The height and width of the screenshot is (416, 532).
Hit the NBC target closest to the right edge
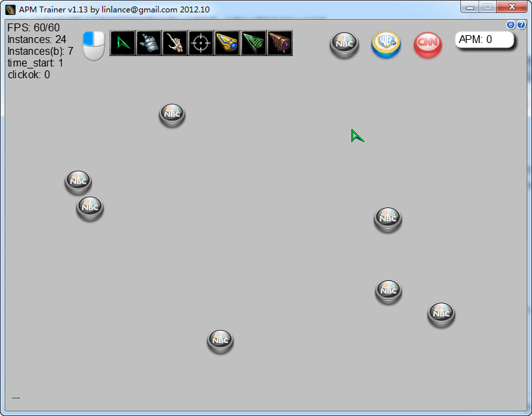441,314
